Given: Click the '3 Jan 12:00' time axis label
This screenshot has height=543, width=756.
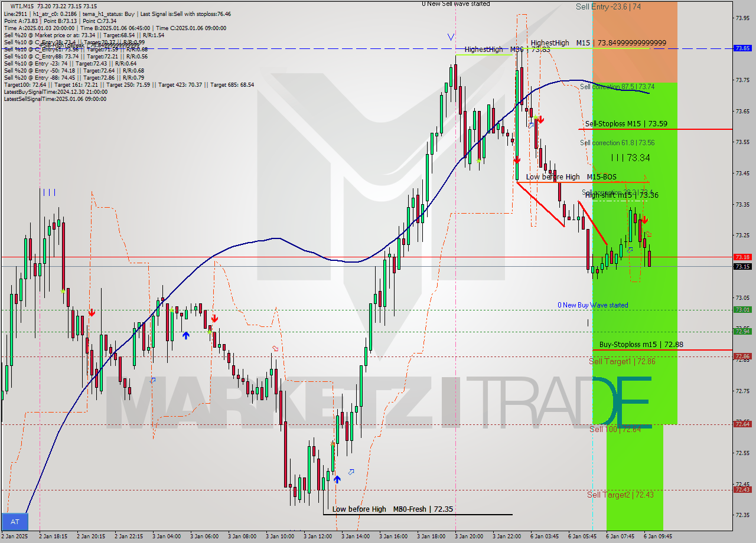Looking at the screenshot, I should [x=318, y=537].
